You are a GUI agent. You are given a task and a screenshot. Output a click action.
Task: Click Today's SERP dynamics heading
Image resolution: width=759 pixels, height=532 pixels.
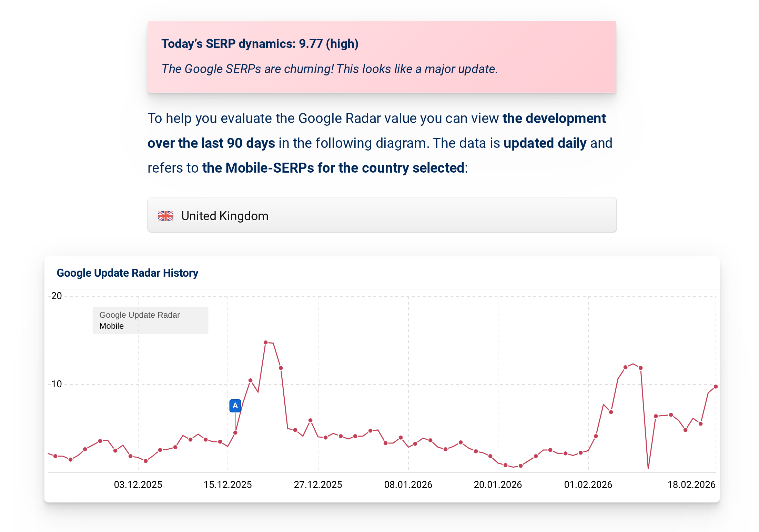[x=260, y=44]
